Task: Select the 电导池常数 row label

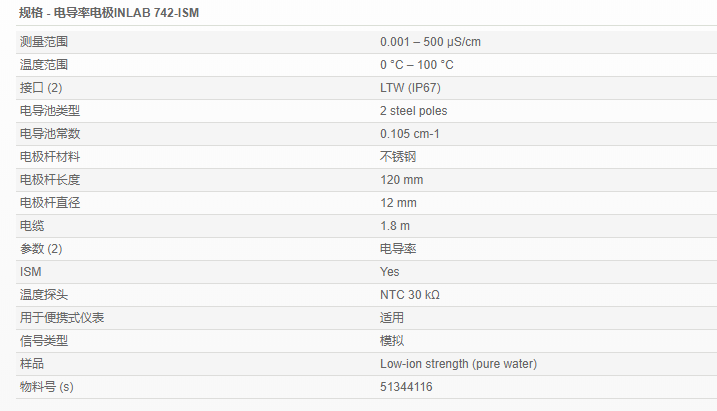Action: tap(50, 133)
